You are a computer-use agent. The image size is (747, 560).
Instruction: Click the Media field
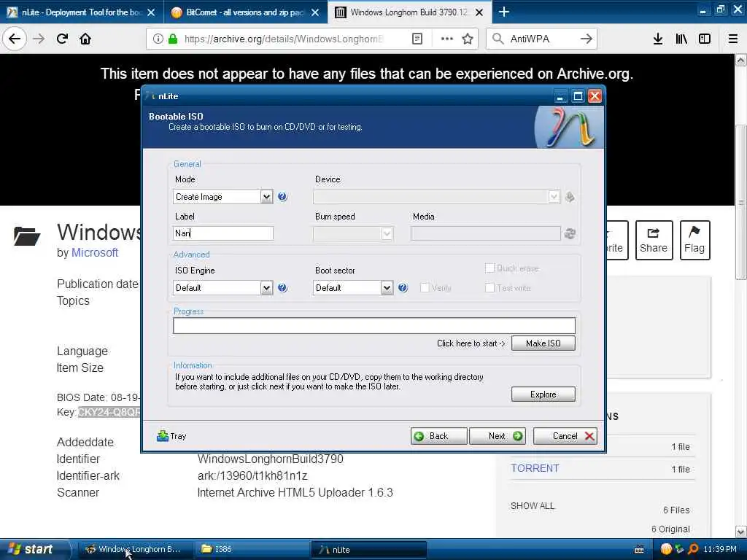[485, 233]
